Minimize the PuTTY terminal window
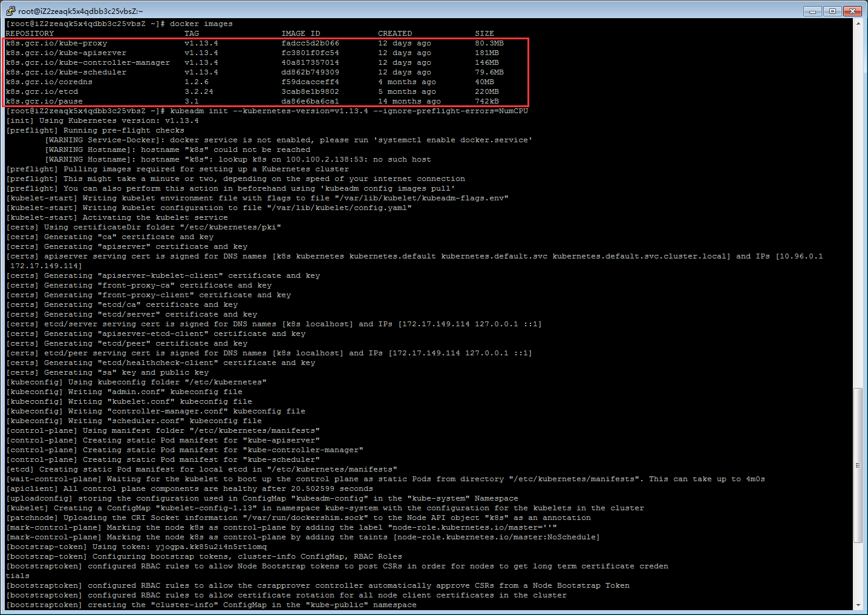 coord(812,11)
